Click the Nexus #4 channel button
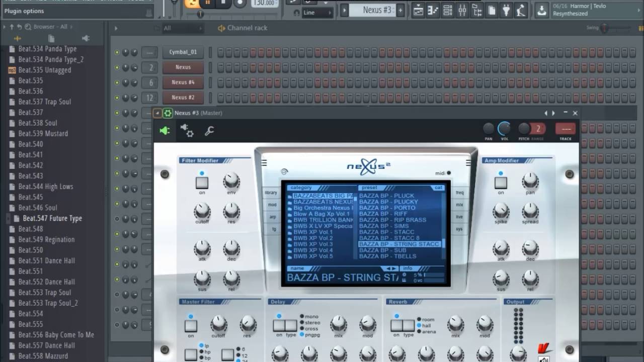The image size is (644, 362). pyautogui.click(x=183, y=82)
